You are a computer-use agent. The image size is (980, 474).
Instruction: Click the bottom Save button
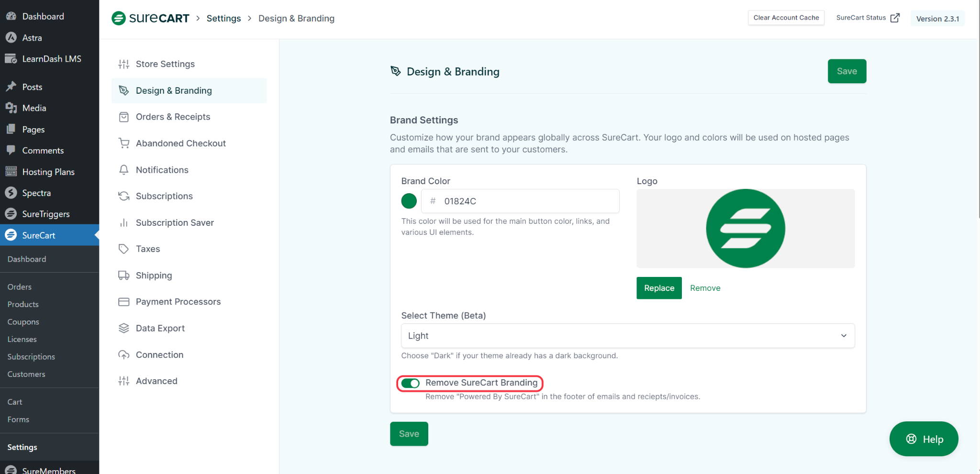tap(409, 434)
